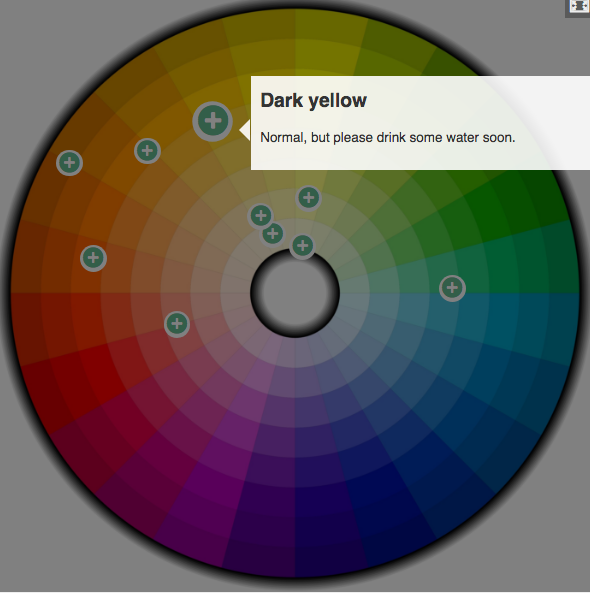Click the plus marker touching the rim of the center hole
The image size is (590, 593).
pos(302,246)
